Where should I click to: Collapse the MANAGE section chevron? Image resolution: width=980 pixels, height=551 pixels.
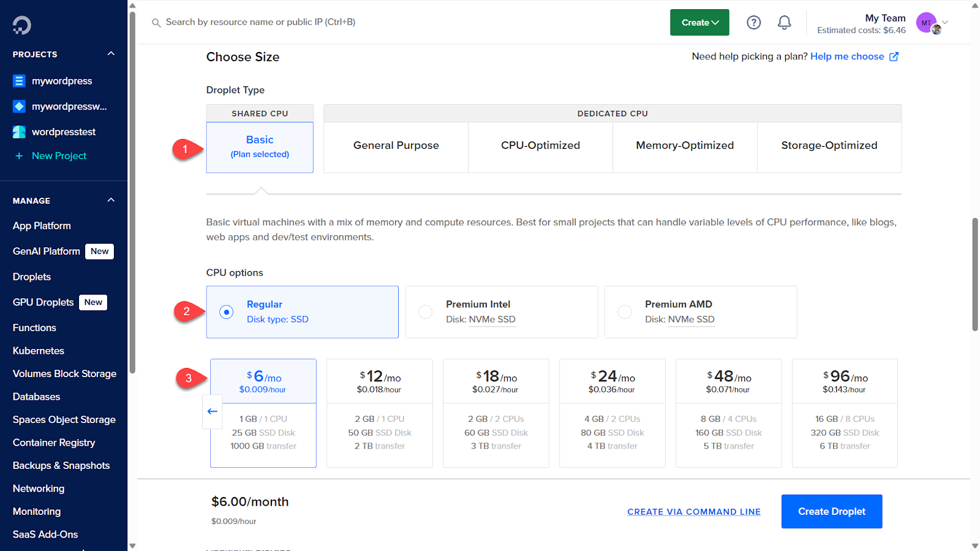pos(111,200)
